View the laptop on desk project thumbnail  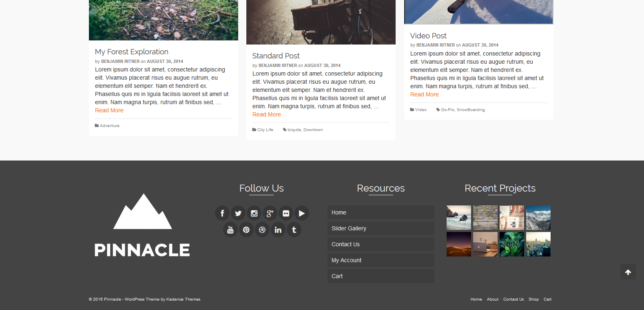[x=485, y=244]
